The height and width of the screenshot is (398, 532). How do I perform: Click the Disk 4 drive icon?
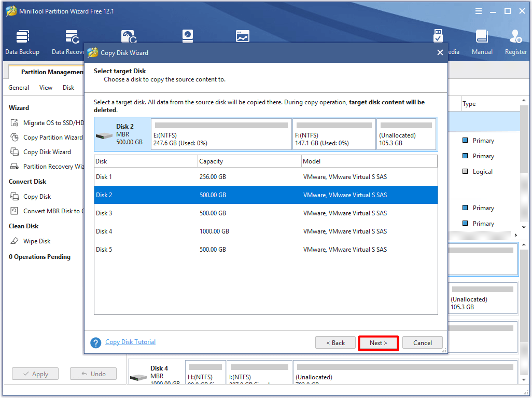point(138,377)
